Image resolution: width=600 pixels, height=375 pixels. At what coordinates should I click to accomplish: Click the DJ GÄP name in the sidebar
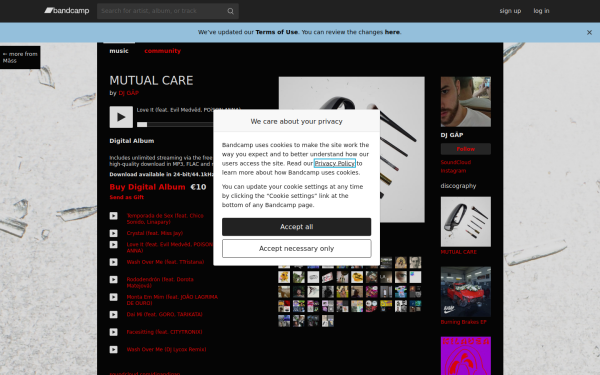(x=452, y=135)
